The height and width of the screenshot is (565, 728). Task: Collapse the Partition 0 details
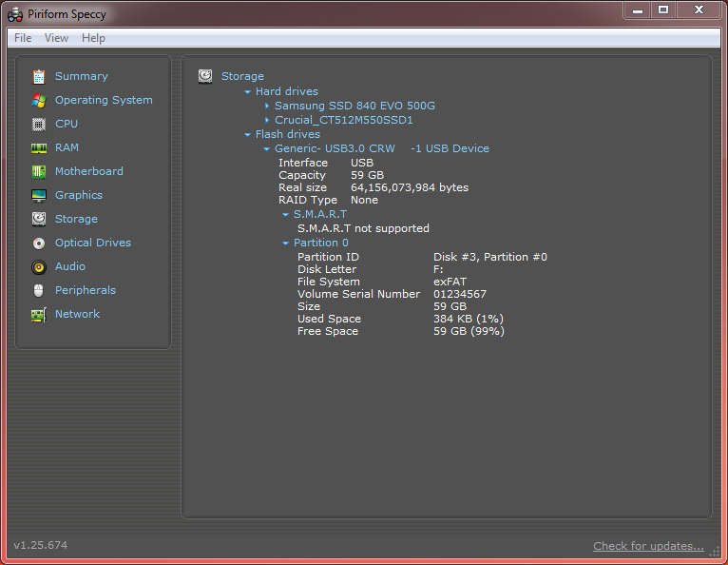[286, 244]
